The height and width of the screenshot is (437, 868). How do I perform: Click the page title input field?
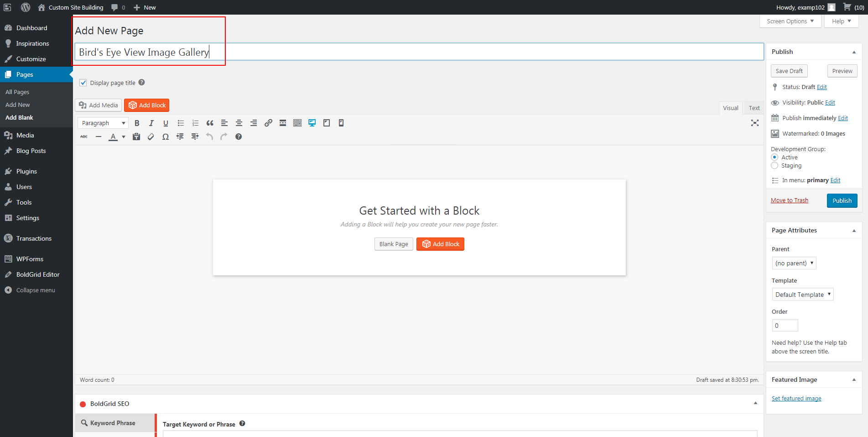tap(419, 52)
